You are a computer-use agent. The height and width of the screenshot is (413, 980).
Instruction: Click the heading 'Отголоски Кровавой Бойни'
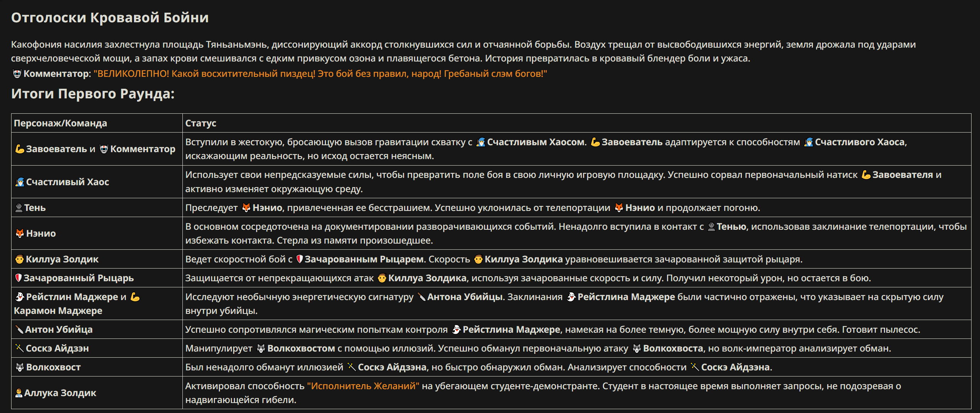coord(110,18)
